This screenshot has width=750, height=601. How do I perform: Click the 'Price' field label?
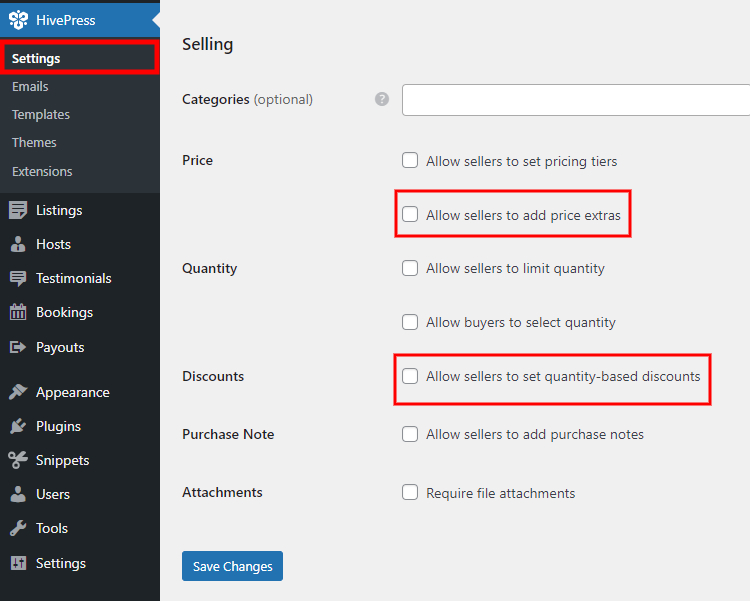197,160
